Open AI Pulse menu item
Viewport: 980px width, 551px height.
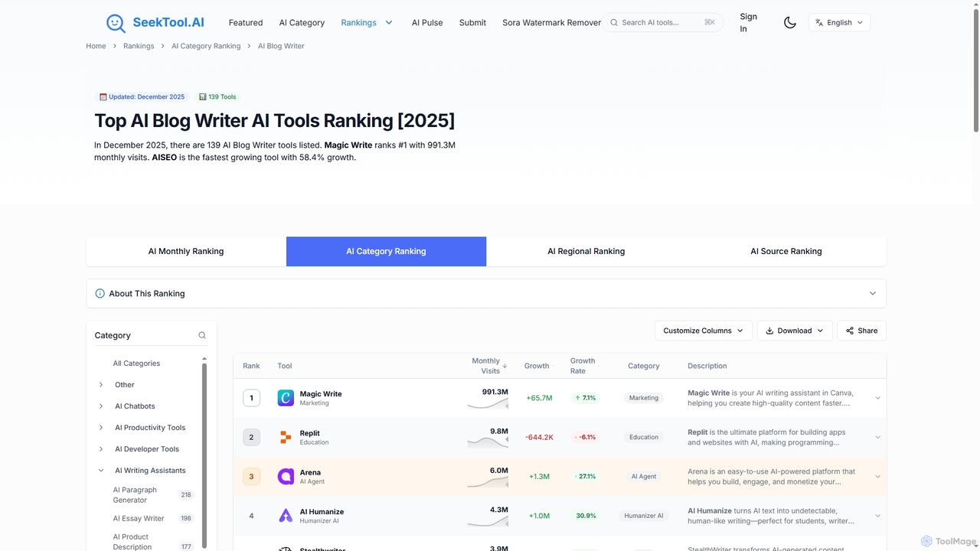[x=427, y=23]
